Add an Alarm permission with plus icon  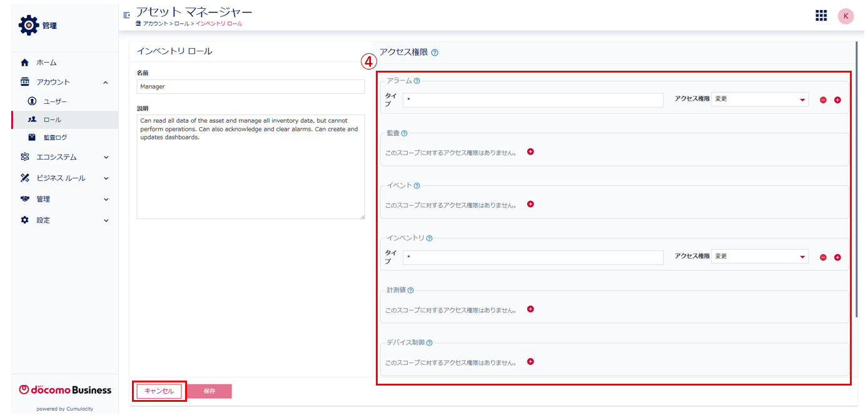coord(837,100)
